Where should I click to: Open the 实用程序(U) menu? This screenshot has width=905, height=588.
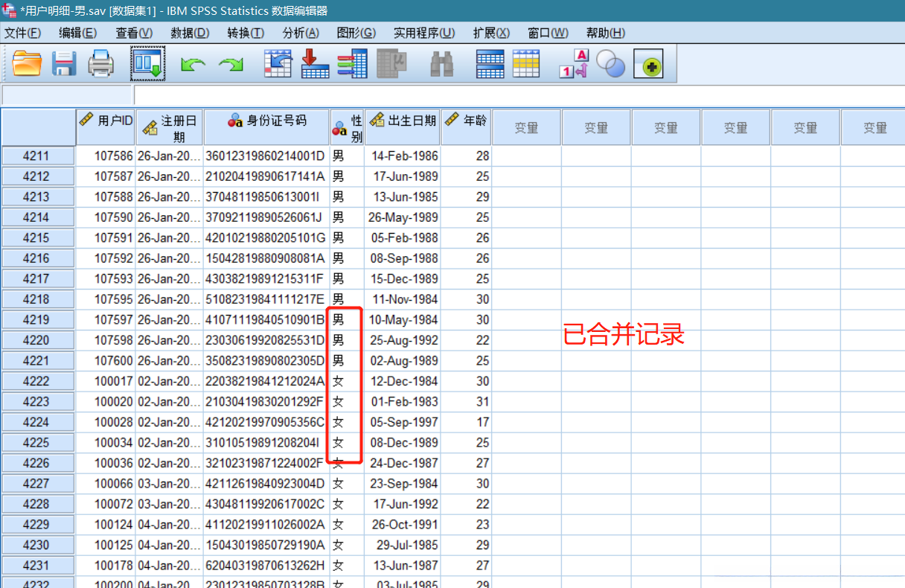(x=424, y=33)
